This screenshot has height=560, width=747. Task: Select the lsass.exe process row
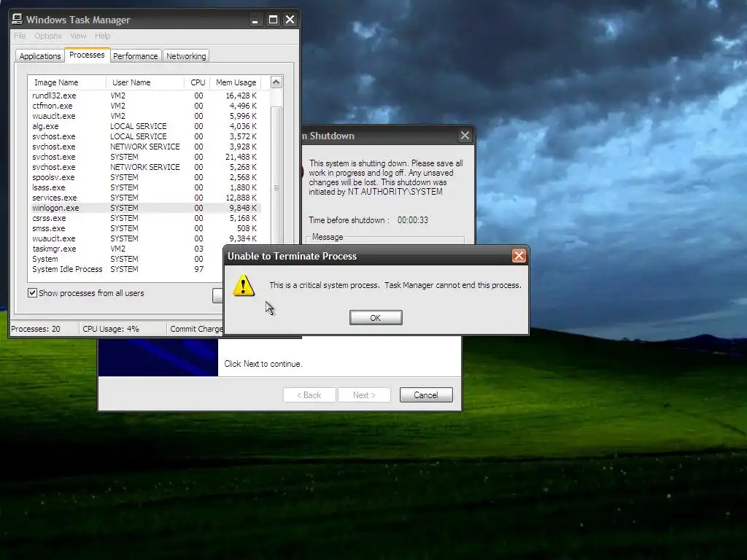pyautogui.click(x=145, y=187)
